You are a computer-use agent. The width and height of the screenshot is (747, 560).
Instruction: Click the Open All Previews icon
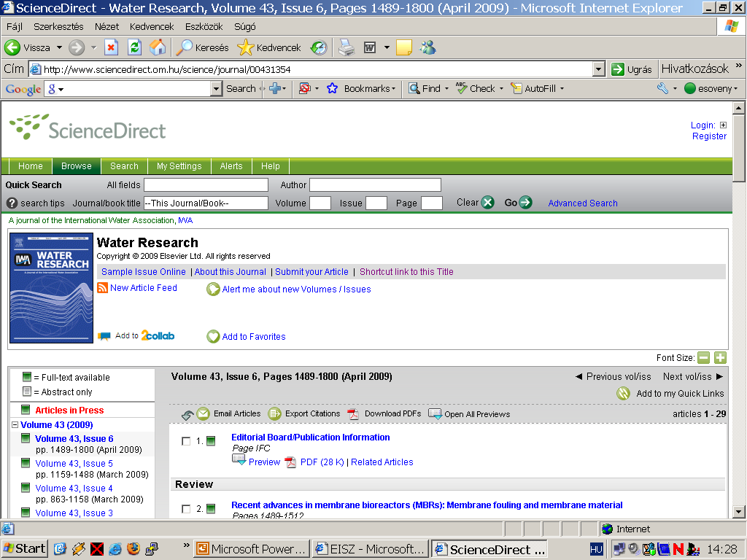(x=436, y=414)
